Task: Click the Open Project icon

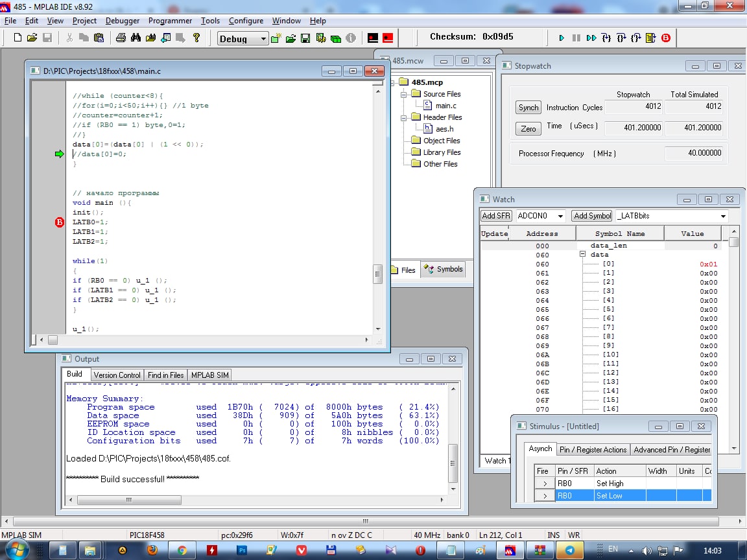Action: click(x=290, y=38)
